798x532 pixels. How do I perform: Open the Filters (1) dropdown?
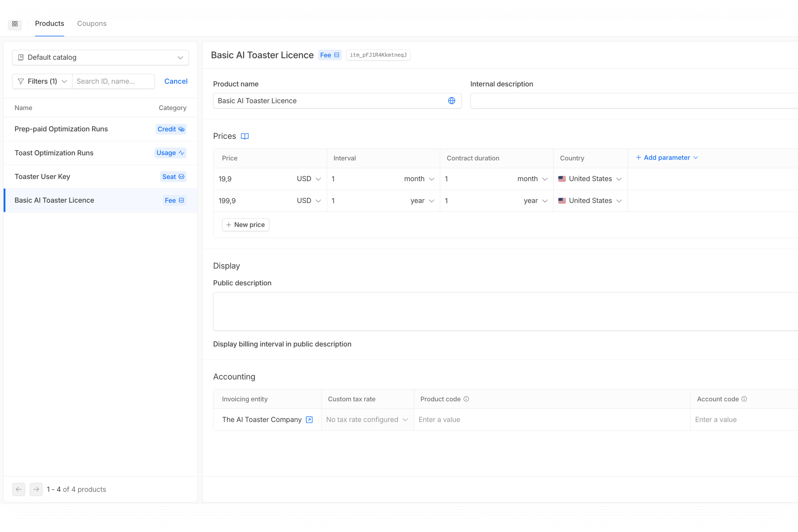coord(42,81)
